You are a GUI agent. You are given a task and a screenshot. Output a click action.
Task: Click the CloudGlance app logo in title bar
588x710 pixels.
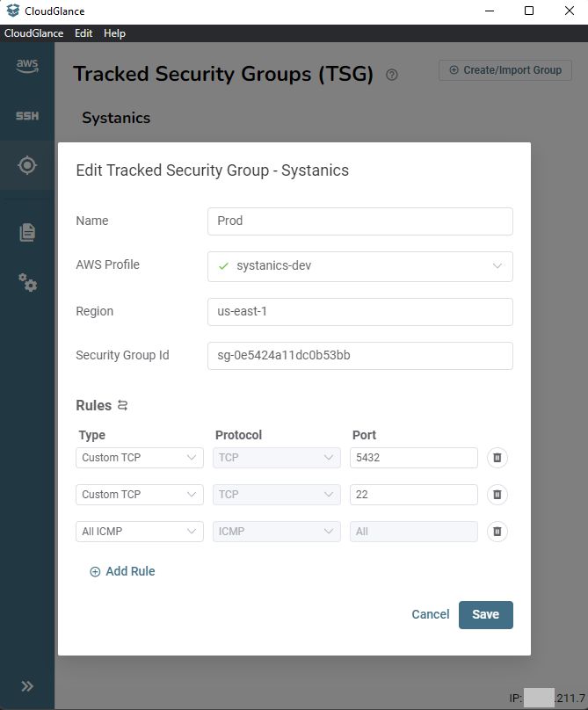(13, 11)
